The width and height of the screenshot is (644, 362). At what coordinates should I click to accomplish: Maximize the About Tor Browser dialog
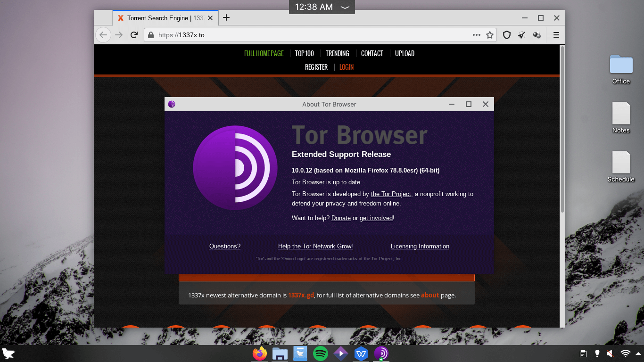point(469,104)
